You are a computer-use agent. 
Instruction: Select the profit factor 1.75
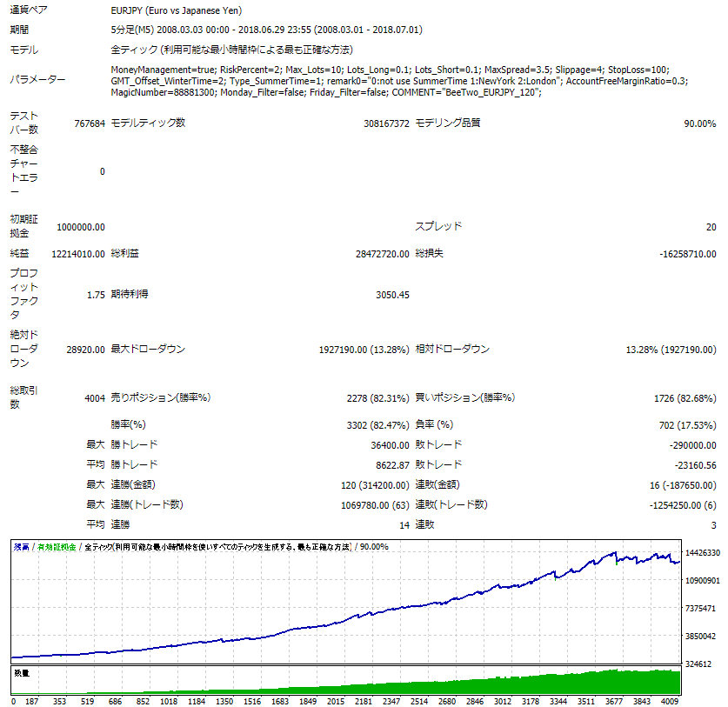coord(96,295)
